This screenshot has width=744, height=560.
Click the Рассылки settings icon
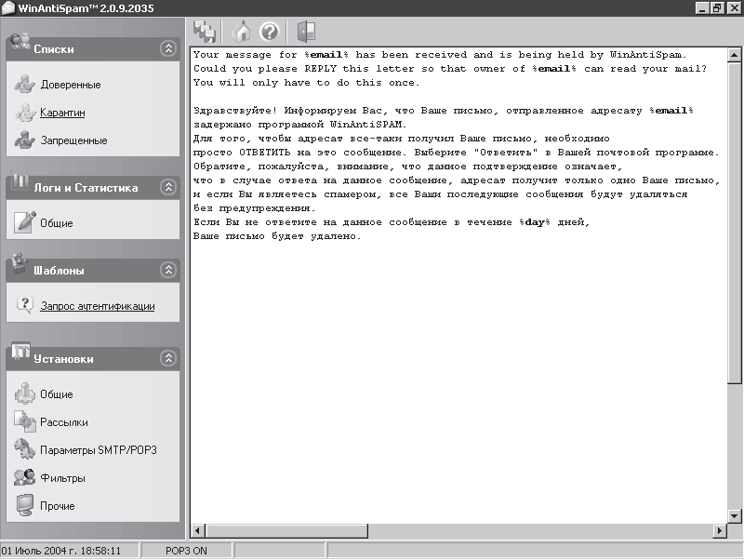[24, 421]
